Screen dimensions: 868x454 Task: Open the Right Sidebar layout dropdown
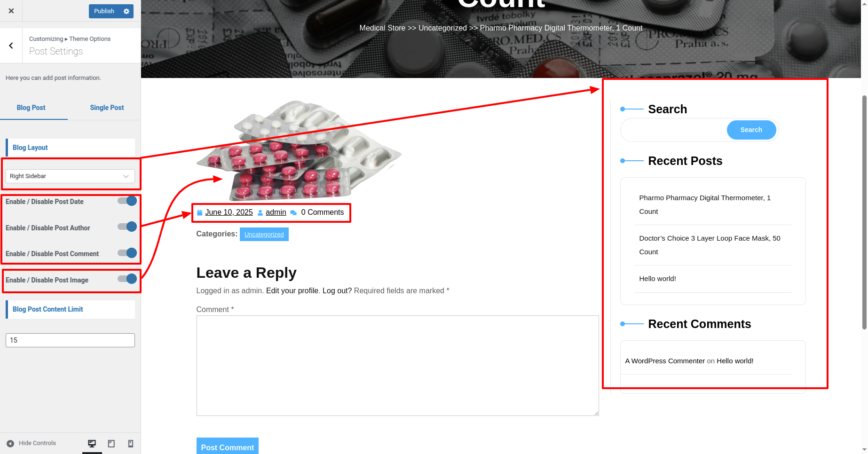tap(70, 176)
